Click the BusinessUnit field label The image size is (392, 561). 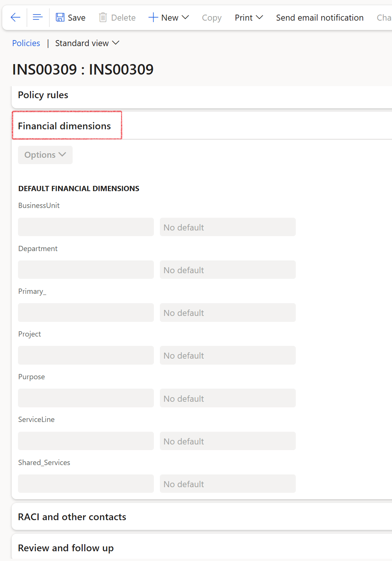pos(39,206)
